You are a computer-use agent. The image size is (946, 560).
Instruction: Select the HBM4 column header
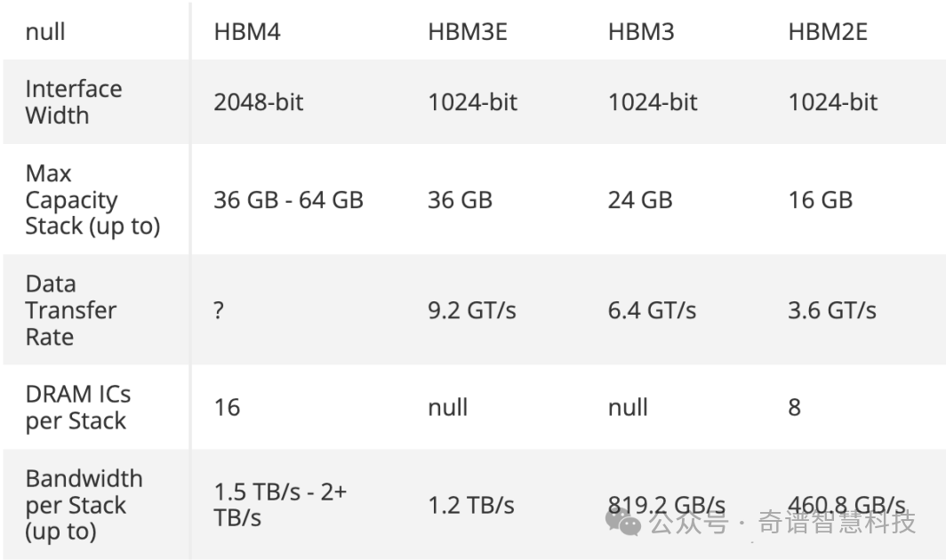click(x=247, y=32)
